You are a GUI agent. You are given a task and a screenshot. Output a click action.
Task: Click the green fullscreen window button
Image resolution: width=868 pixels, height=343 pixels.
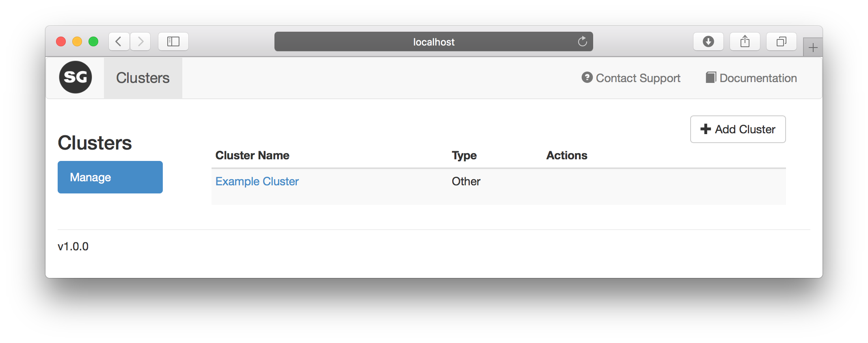(x=93, y=41)
